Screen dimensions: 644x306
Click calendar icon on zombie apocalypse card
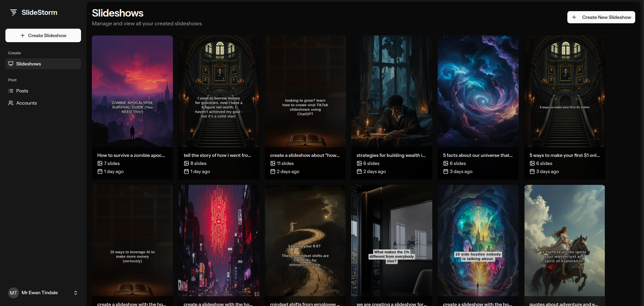click(x=100, y=171)
